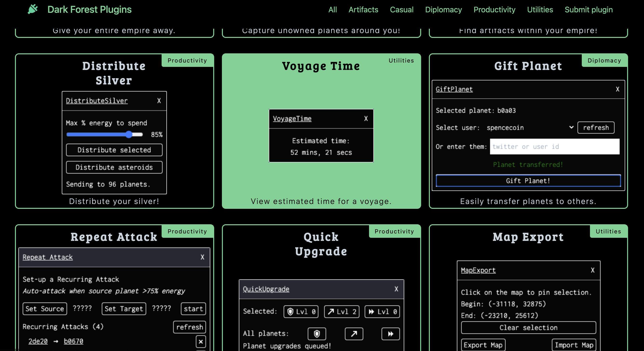Open the b0670 target planet link
The width and height of the screenshot is (644, 351).
tap(74, 341)
